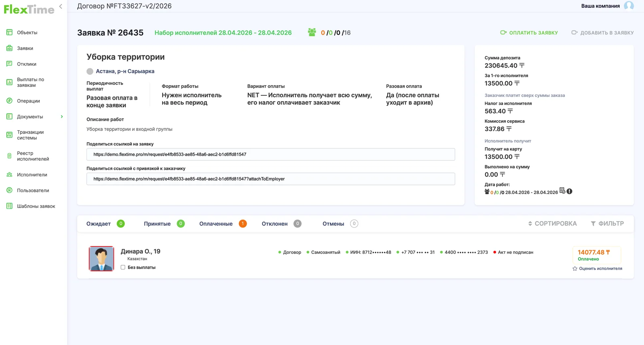Click the Добавить в заявку button
This screenshot has height=345, width=644.
(x=603, y=33)
